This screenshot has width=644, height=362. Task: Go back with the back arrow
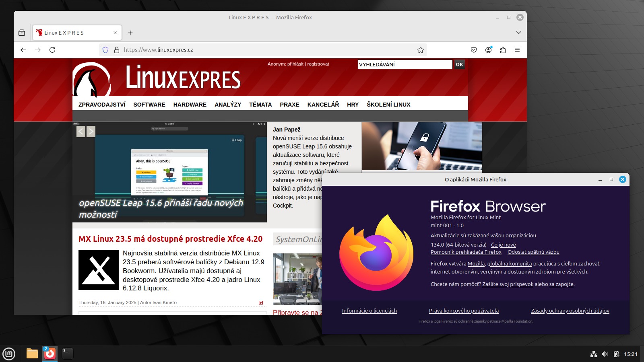click(23, 50)
